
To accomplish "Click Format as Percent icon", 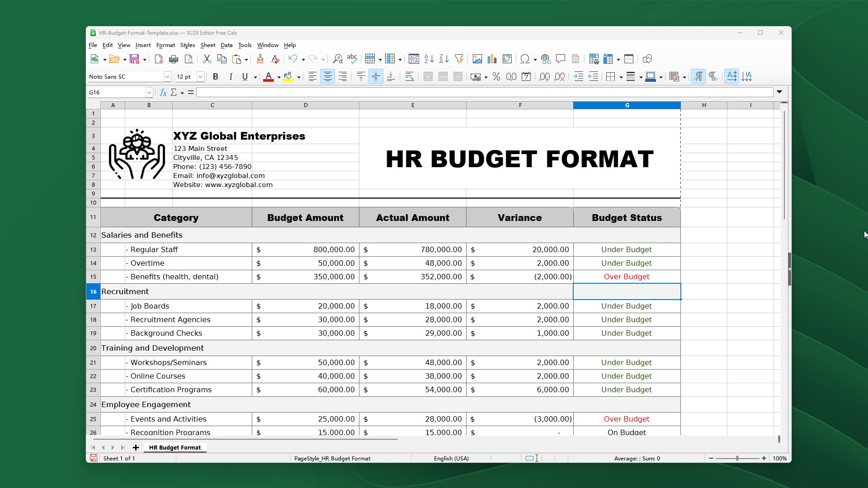I will coord(496,77).
